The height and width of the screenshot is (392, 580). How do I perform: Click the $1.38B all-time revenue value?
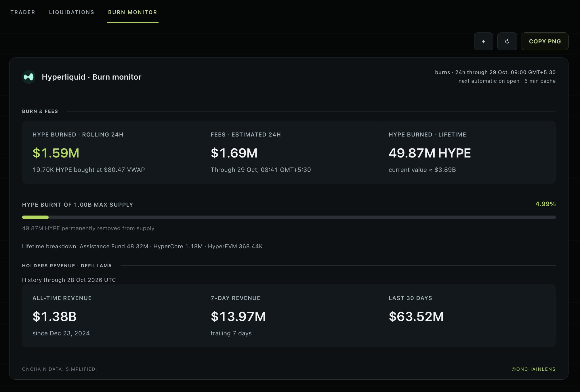tap(54, 316)
